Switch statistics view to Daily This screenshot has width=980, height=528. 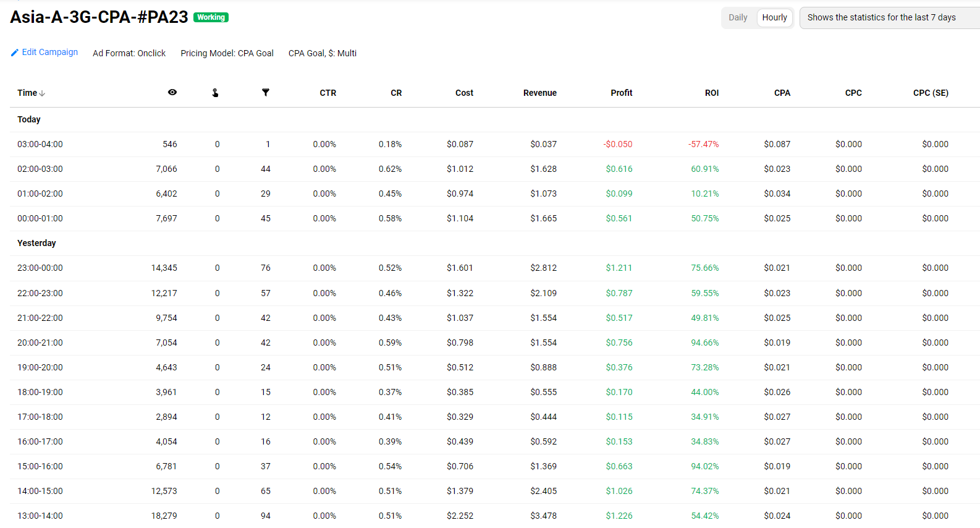click(x=738, y=17)
